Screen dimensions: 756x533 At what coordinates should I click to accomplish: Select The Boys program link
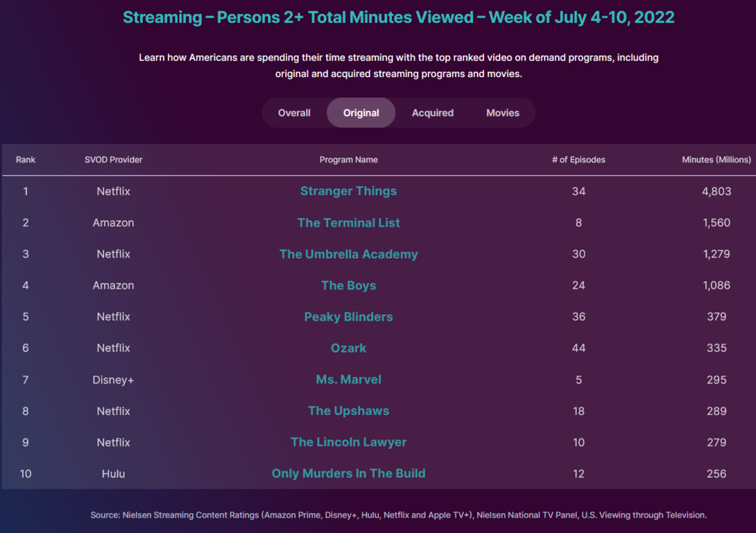pos(348,285)
